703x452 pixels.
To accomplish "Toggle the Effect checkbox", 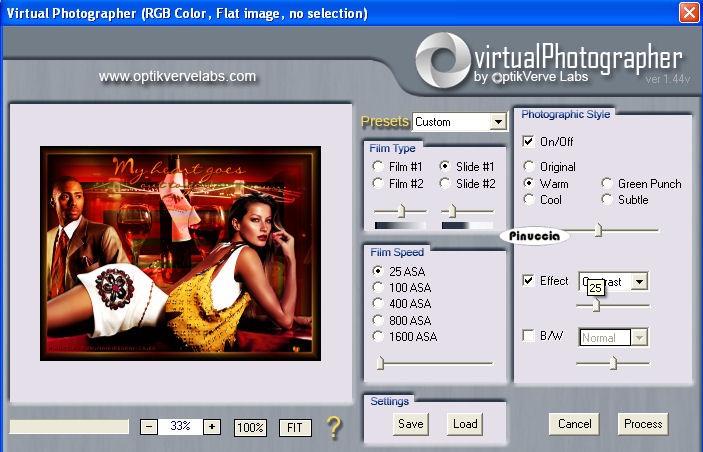I will click(x=529, y=281).
